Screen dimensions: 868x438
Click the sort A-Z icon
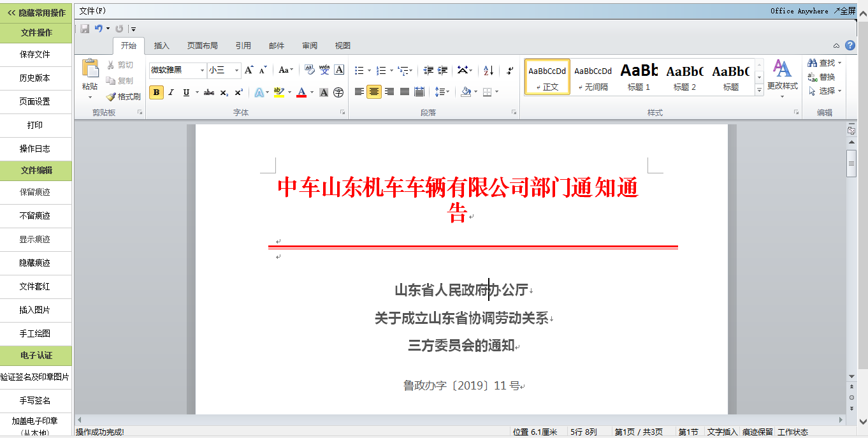point(488,70)
